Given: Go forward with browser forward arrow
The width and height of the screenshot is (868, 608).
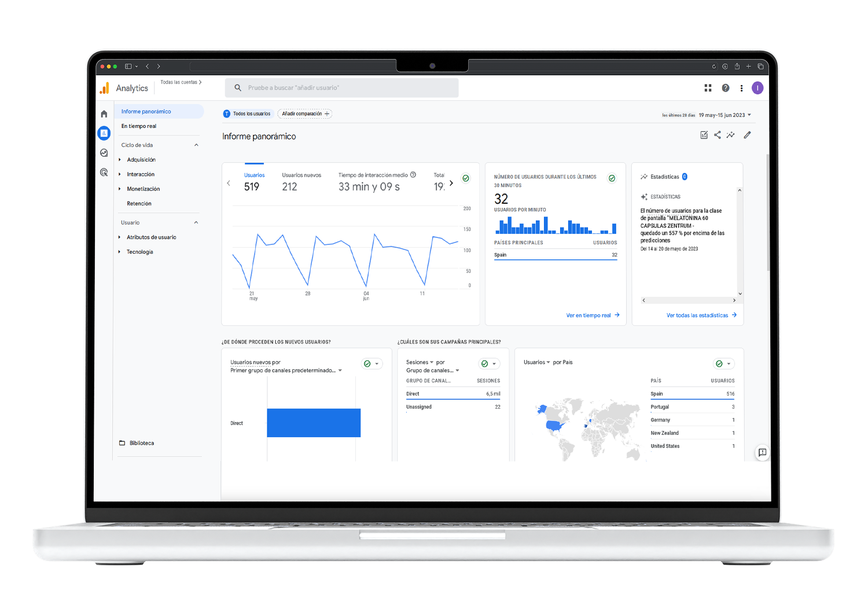Looking at the screenshot, I should point(159,67).
